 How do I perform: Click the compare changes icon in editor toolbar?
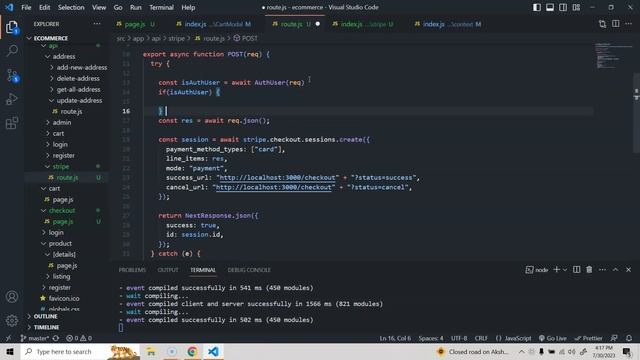(602, 24)
